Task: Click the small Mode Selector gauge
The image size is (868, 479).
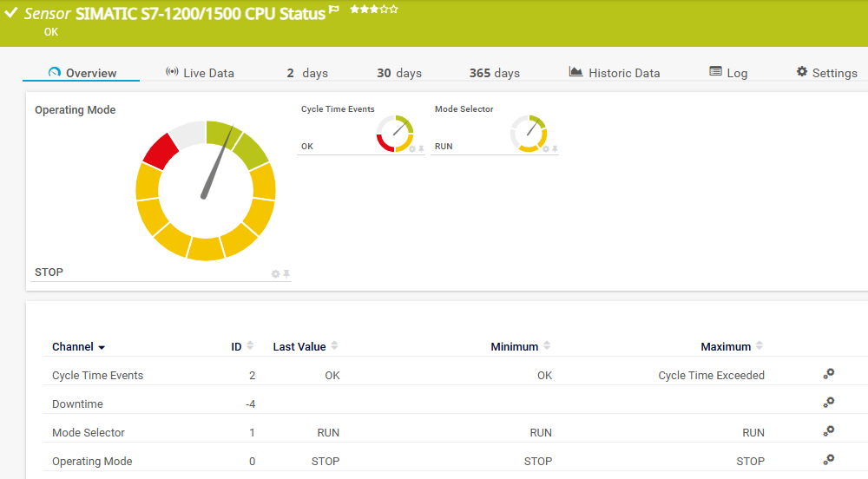Action: pyautogui.click(x=529, y=134)
